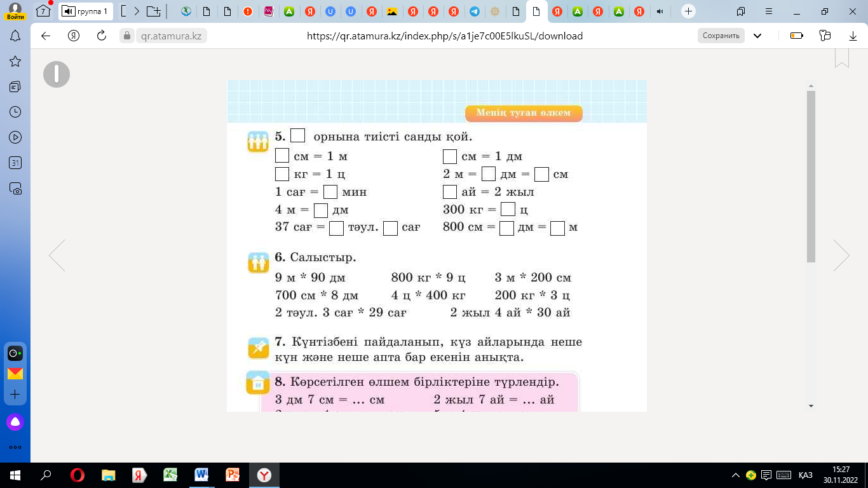
Task: Open a new tab with the plus button
Action: tap(688, 11)
